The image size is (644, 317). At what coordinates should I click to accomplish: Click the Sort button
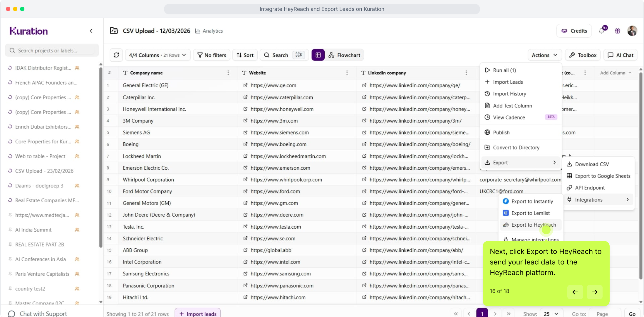(x=245, y=55)
